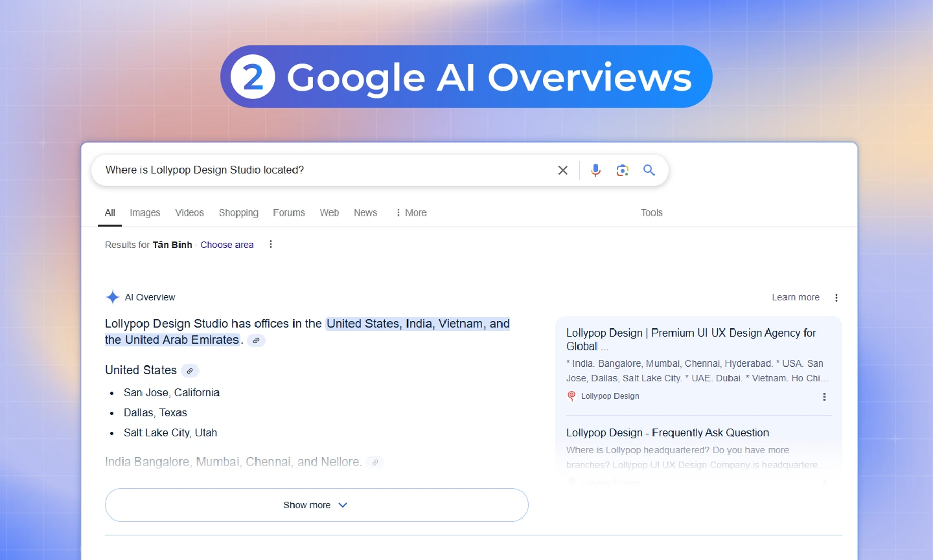The image size is (933, 560).
Task: Click the blue magnifying glass search icon
Action: click(649, 170)
